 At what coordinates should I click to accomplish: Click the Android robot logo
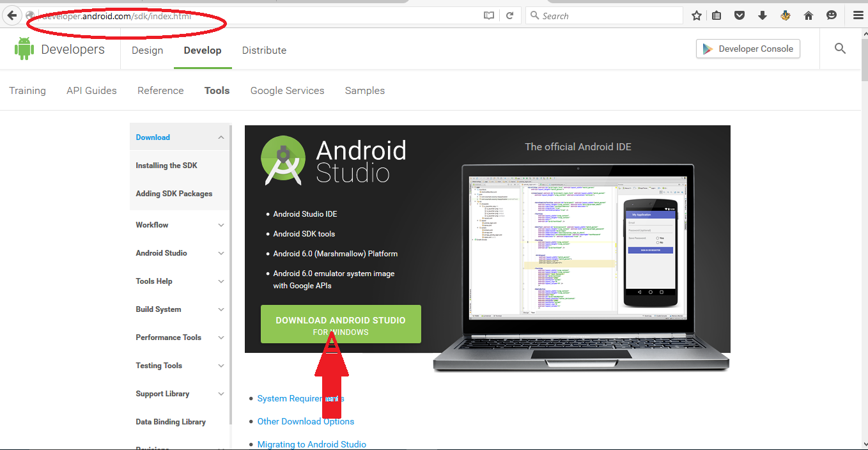[24, 49]
